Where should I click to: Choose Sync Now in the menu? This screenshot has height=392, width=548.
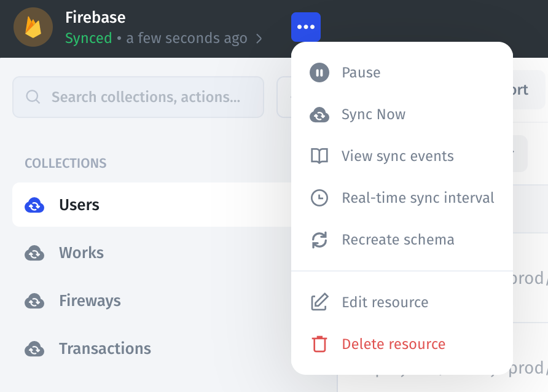click(402, 115)
